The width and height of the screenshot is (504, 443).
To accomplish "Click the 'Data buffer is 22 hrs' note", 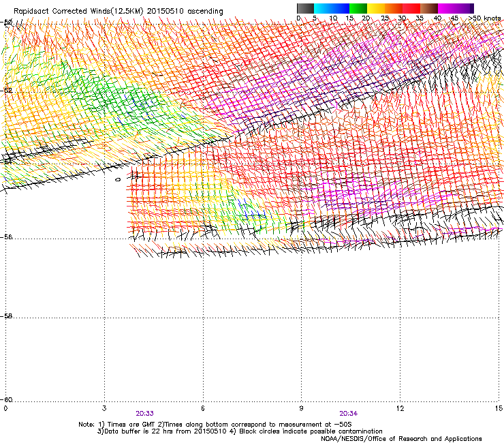I will (x=240, y=431).
